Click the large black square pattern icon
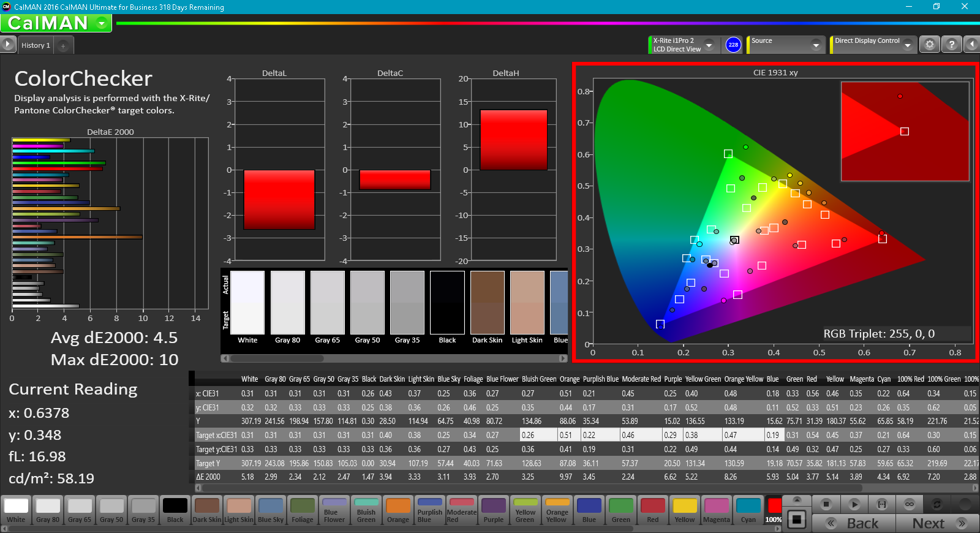The width and height of the screenshot is (980, 533). [x=796, y=520]
